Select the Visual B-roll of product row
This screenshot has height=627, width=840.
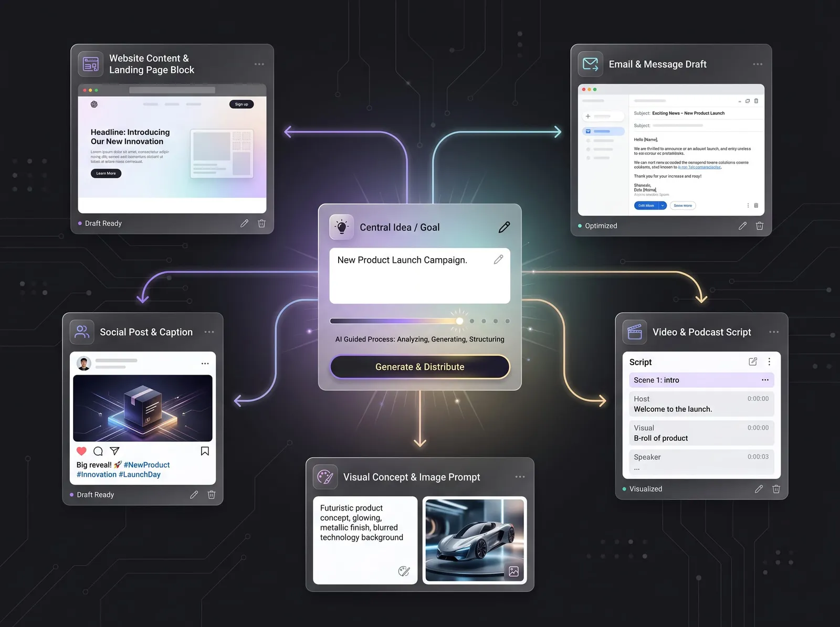701,433
